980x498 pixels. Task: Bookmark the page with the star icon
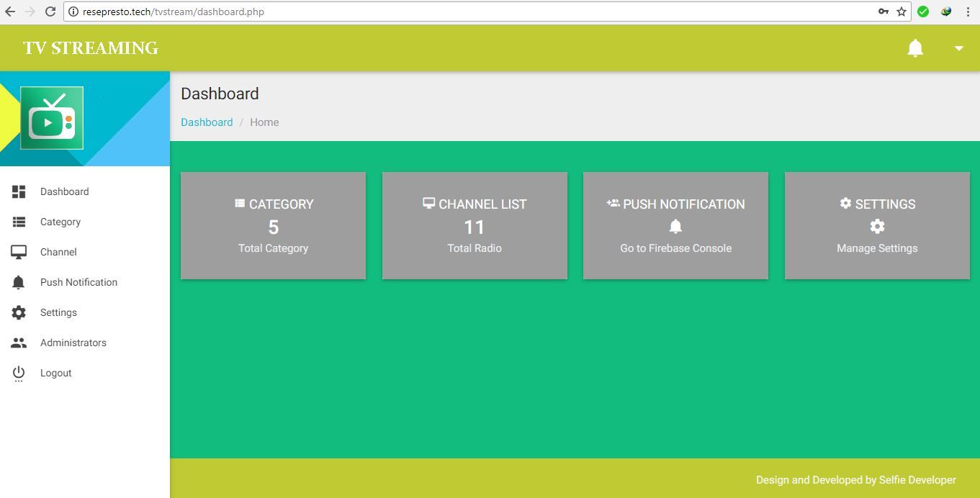click(902, 12)
